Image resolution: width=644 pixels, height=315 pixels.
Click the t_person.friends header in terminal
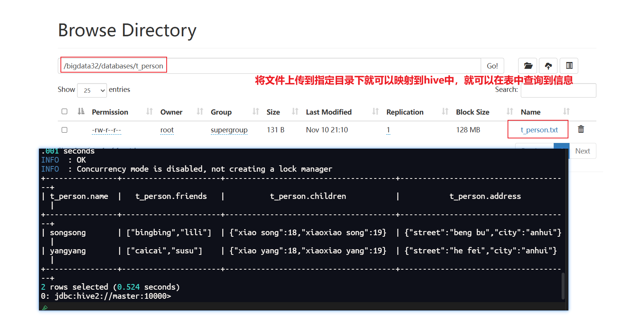pos(171,196)
